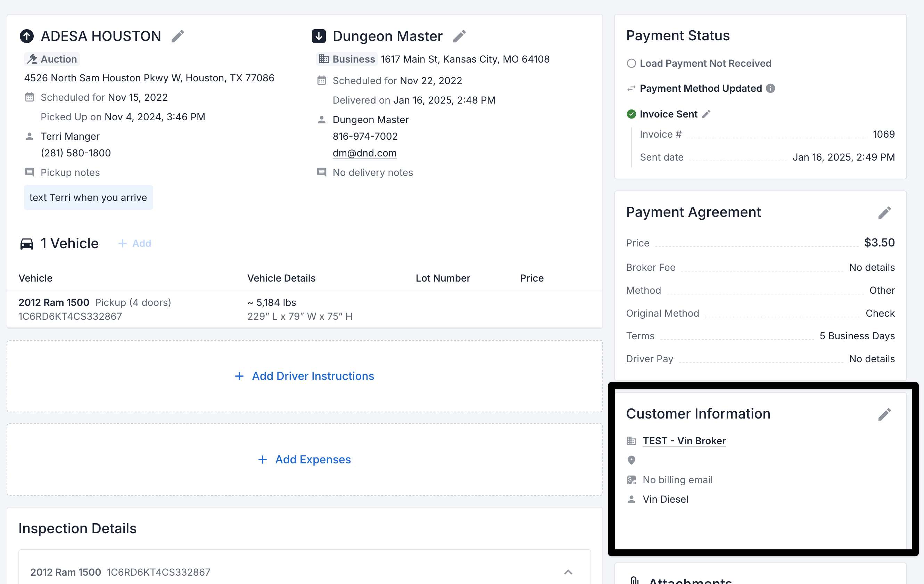Click invoice number 1069
This screenshot has width=924, height=584.
tap(884, 135)
